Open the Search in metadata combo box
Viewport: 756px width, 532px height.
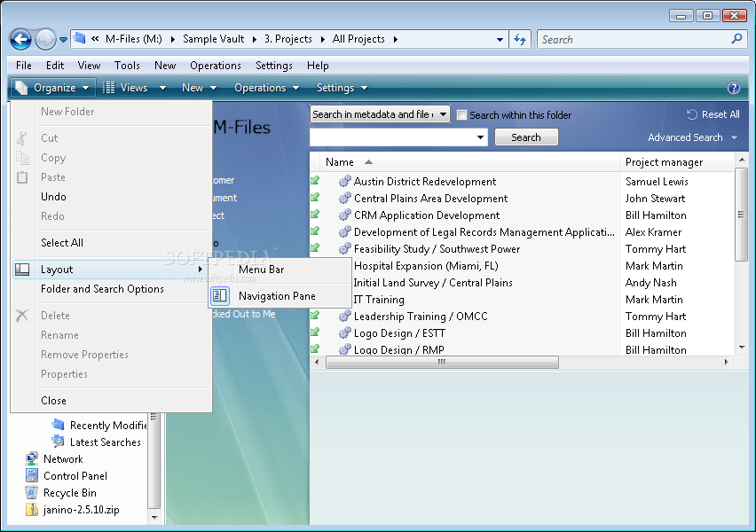380,114
